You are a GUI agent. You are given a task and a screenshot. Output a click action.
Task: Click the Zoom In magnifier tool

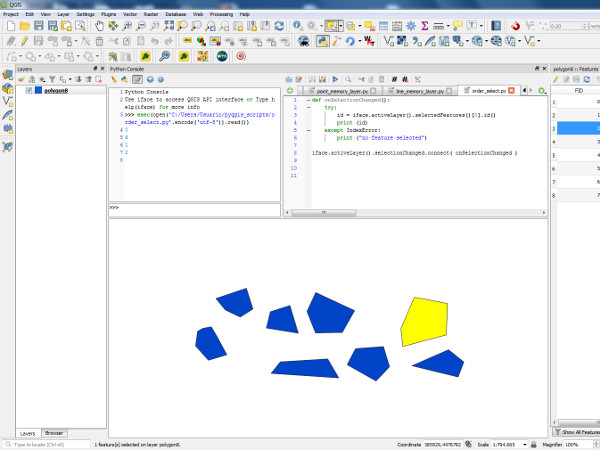coord(127,26)
